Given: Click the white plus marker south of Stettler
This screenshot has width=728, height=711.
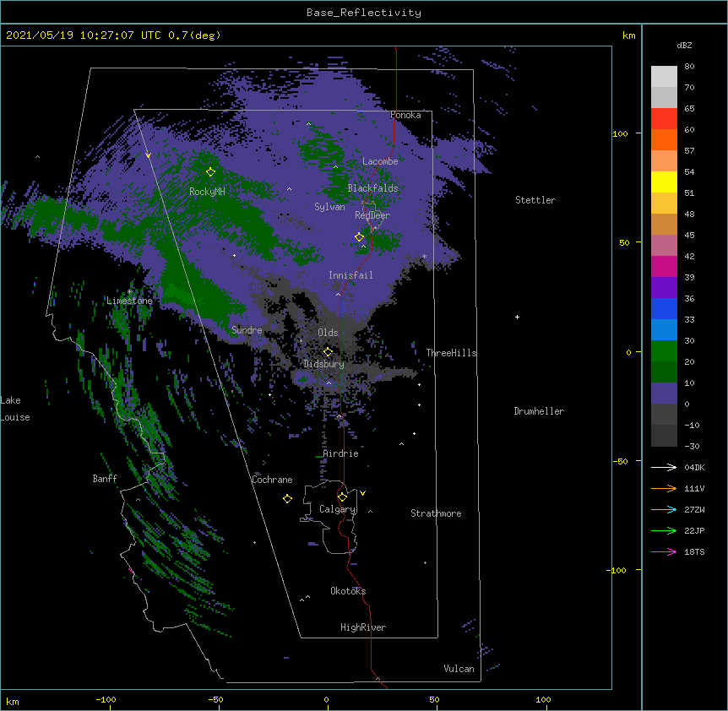Looking at the screenshot, I should pos(517,317).
